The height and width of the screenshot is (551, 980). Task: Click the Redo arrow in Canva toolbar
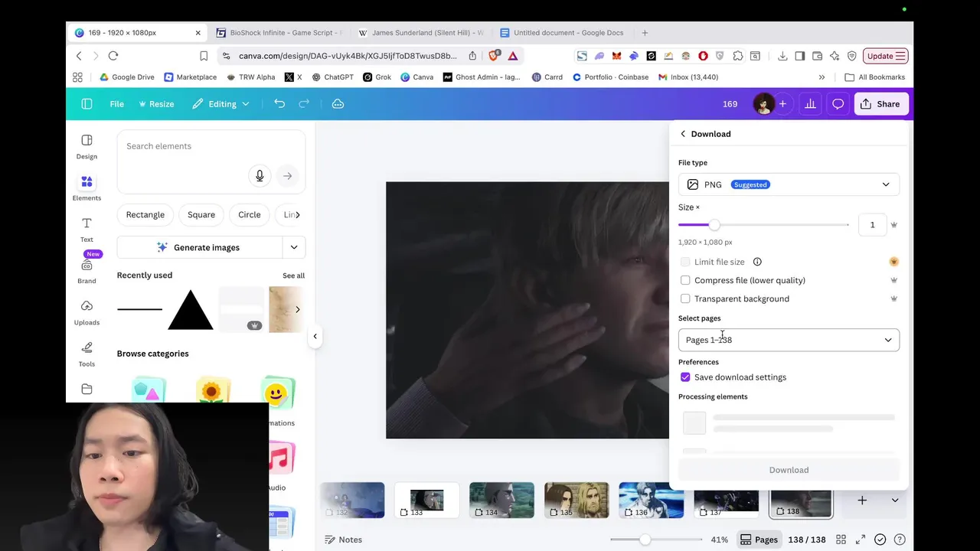(304, 104)
